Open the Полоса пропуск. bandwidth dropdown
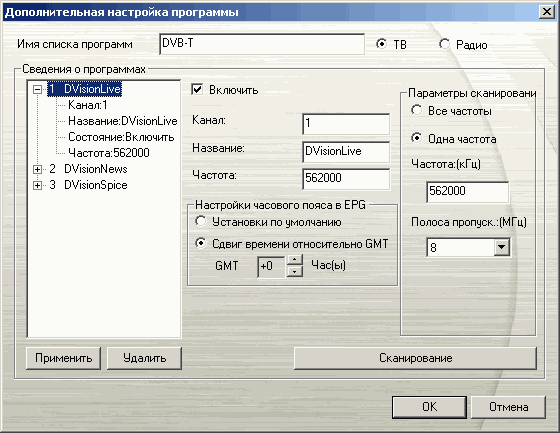 coord(501,247)
